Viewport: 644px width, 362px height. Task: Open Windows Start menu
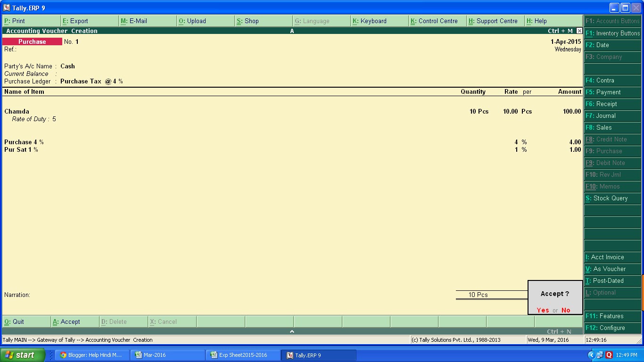(23, 355)
